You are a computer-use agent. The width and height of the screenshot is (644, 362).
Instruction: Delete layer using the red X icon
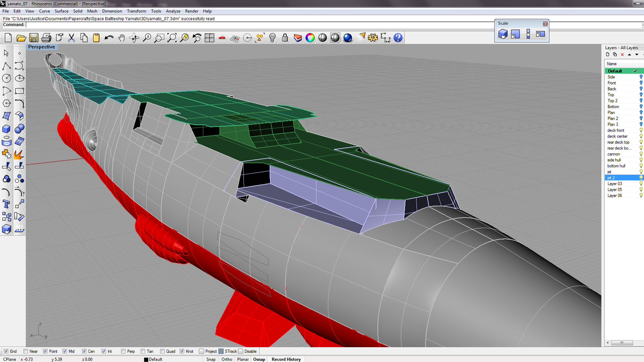pyautogui.click(x=622, y=55)
